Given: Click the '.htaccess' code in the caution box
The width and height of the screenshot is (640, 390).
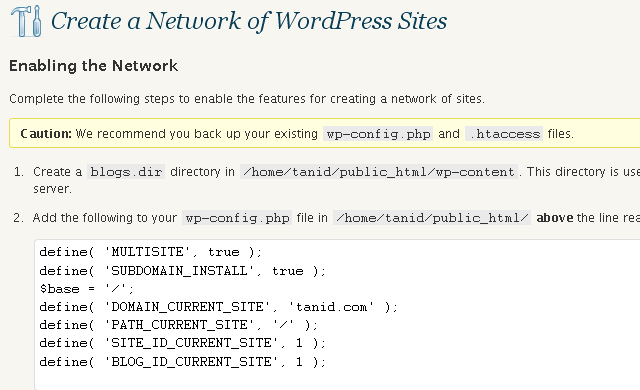Looking at the screenshot, I should 504,134.
